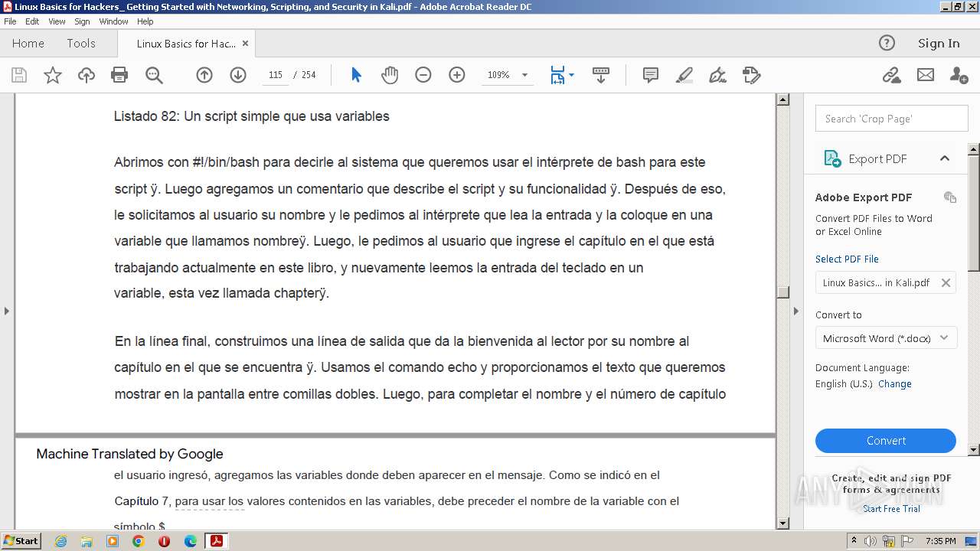Click the Listado 82 heading text

point(251,116)
